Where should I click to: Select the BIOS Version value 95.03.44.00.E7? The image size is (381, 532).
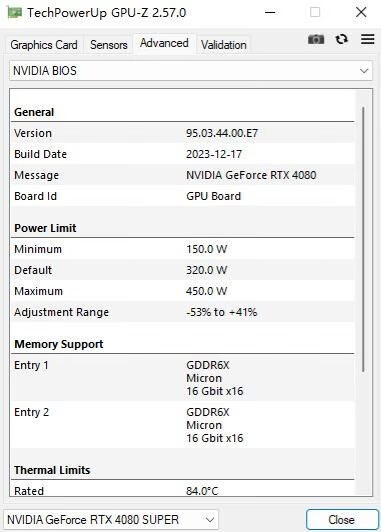tap(222, 133)
